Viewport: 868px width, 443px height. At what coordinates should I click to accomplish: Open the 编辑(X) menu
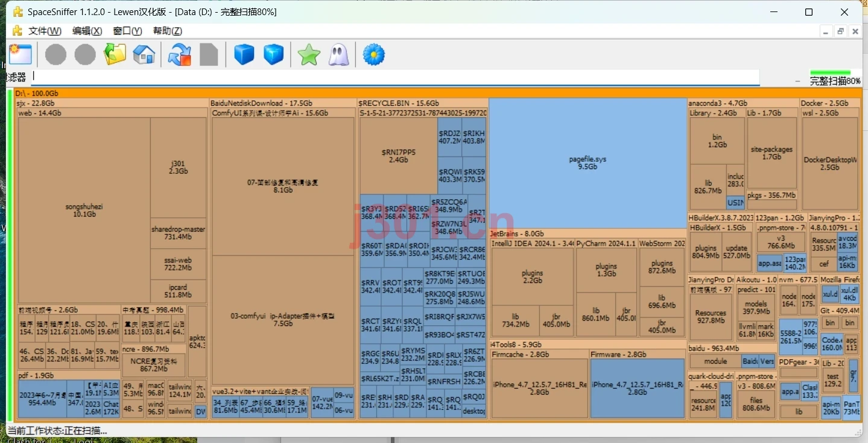pyautogui.click(x=87, y=31)
